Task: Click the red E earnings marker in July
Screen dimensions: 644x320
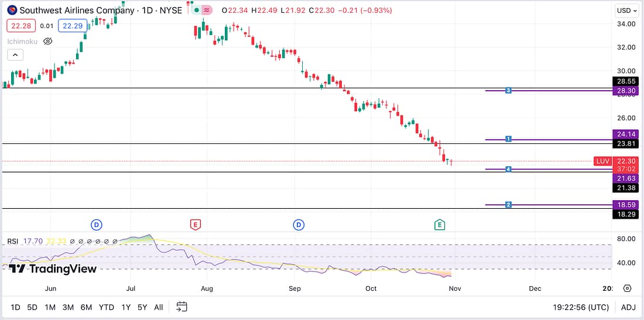Action: tap(196, 225)
